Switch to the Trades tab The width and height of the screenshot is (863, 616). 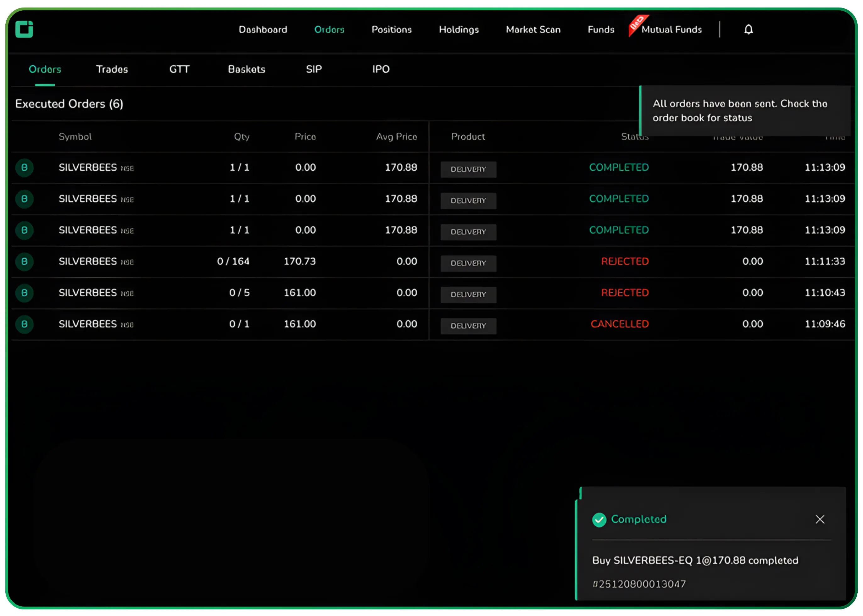pos(112,69)
